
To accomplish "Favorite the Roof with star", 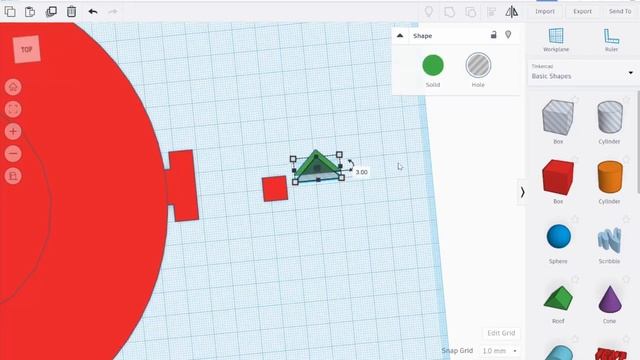I will (x=575, y=280).
